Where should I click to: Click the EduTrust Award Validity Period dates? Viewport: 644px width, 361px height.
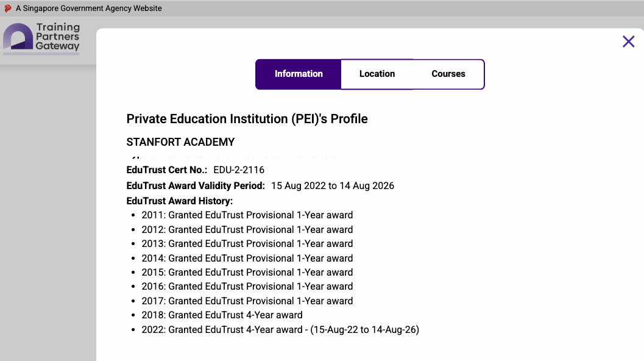333,185
